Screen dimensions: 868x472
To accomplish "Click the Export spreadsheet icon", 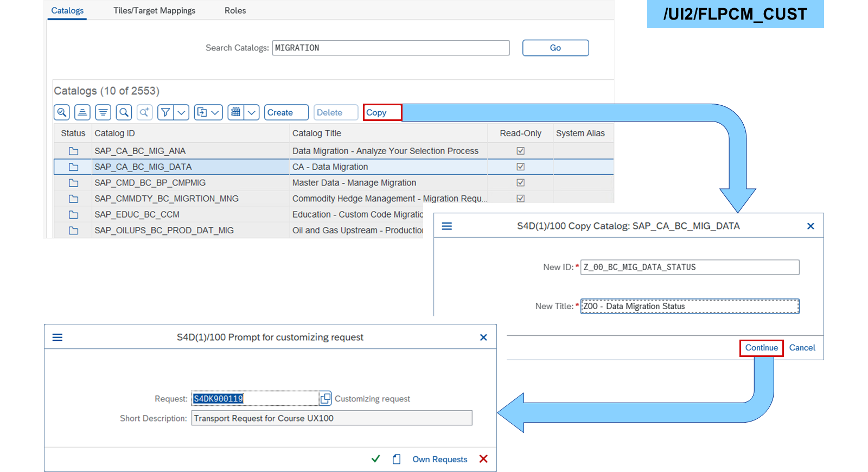I will click(x=202, y=112).
